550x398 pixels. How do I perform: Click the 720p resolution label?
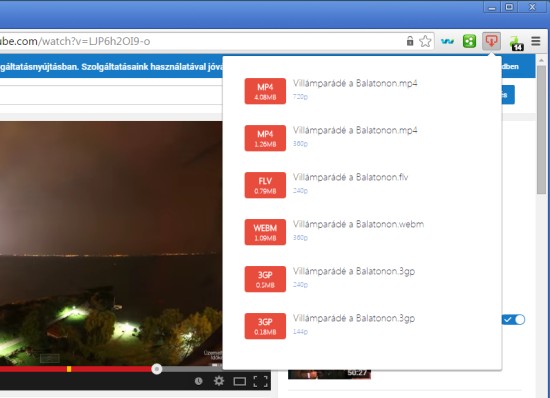click(x=300, y=97)
